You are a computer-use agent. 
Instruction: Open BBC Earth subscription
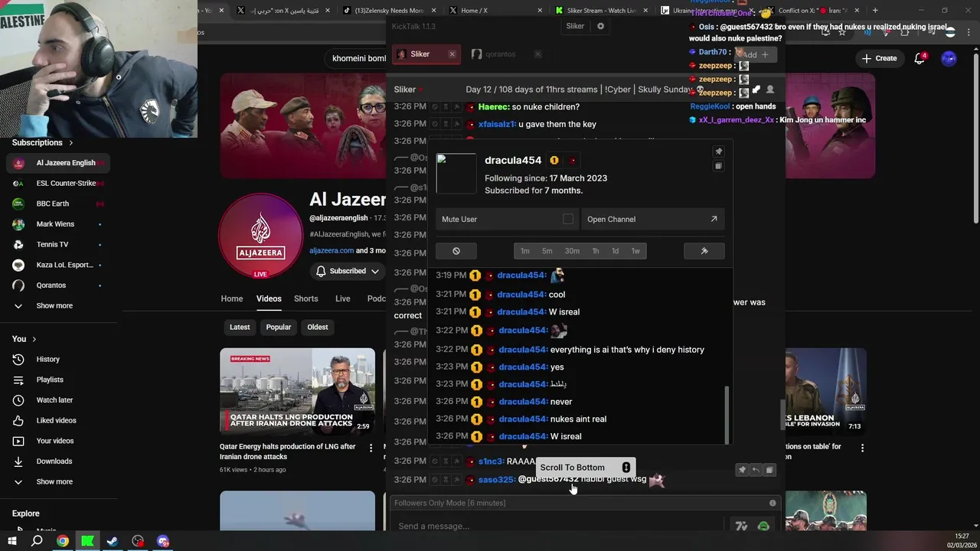58,204
